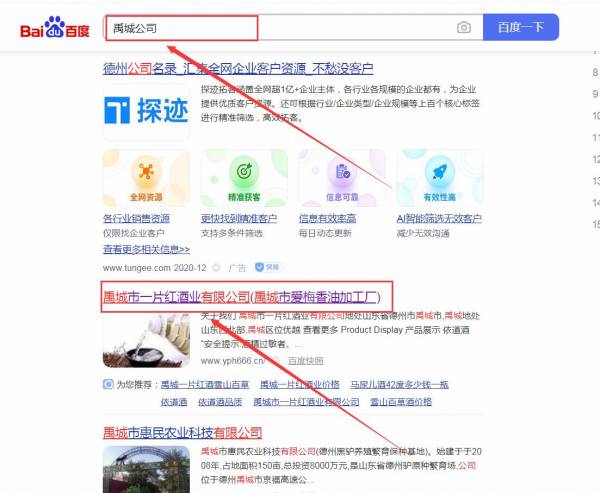
Task: Open the 德州公司名录 ad result title
Action: pyautogui.click(x=238, y=69)
